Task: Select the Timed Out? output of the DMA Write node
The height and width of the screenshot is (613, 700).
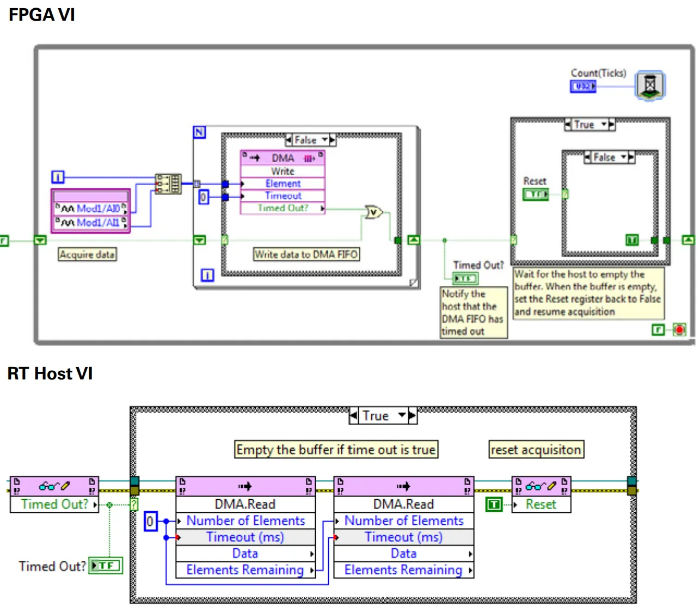Action: coord(283,208)
